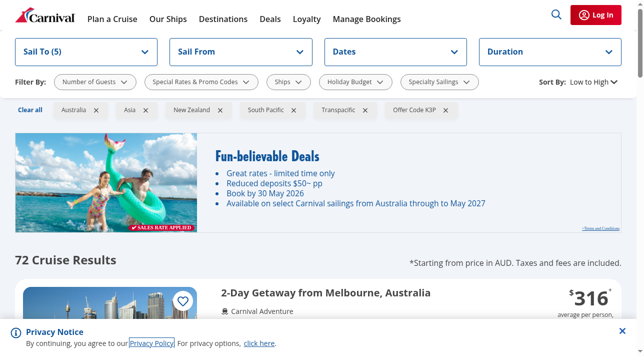Open Destinations menu
This screenshot has height=356, width=644.
point(223,19)
